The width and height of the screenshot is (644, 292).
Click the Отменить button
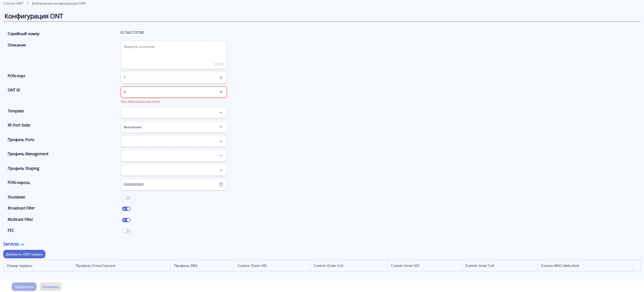51,287
